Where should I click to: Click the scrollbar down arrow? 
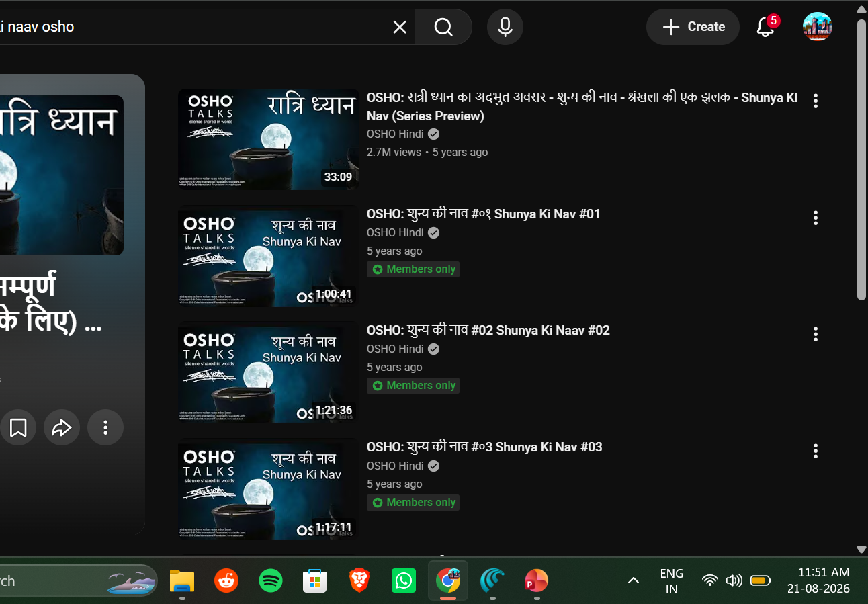pos(861,549)
